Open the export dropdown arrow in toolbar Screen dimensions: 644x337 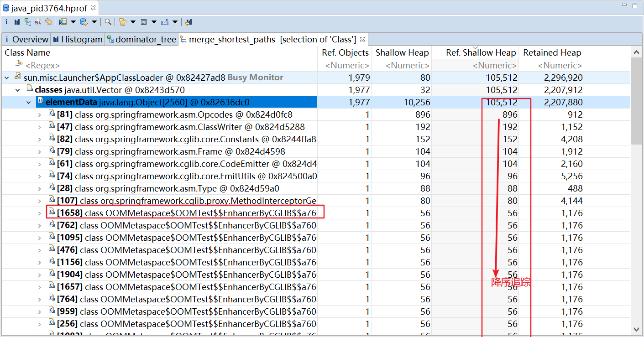175,21
